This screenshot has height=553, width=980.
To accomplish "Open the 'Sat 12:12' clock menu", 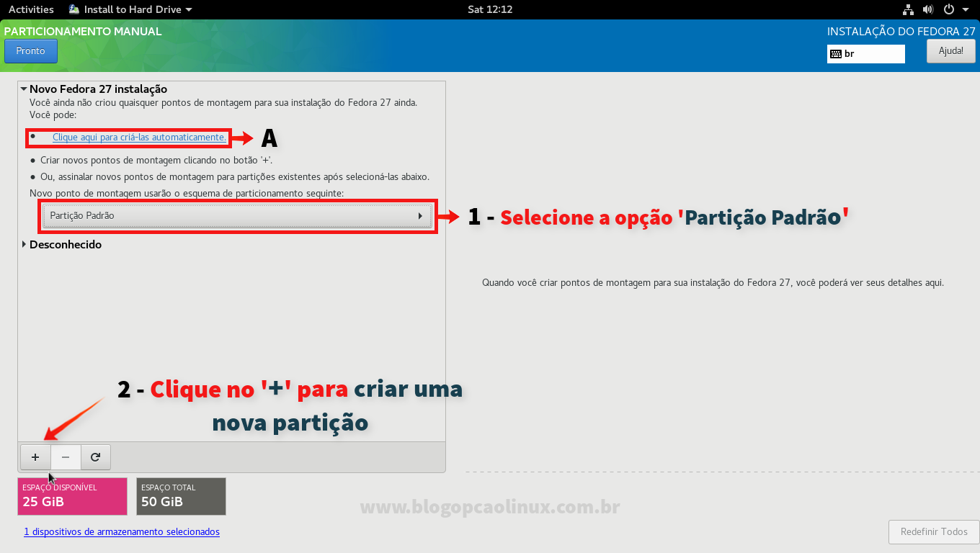I will (x=489, y=9).
